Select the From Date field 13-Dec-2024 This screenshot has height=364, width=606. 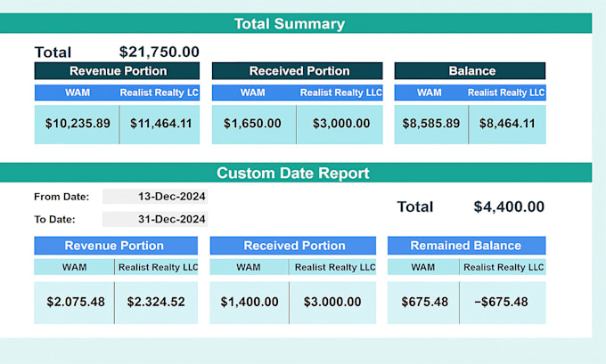(155, 197)
